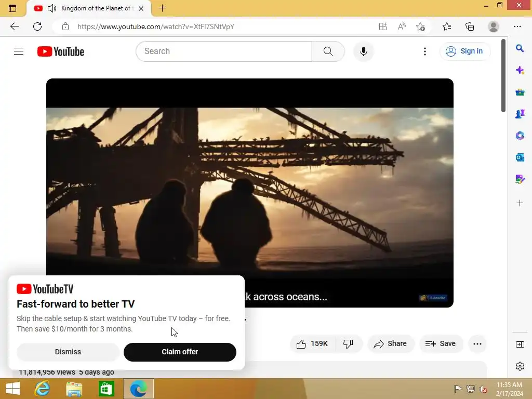532x399 pixels.
Task: Open the tab actions menu
Action: click(12, 8)
